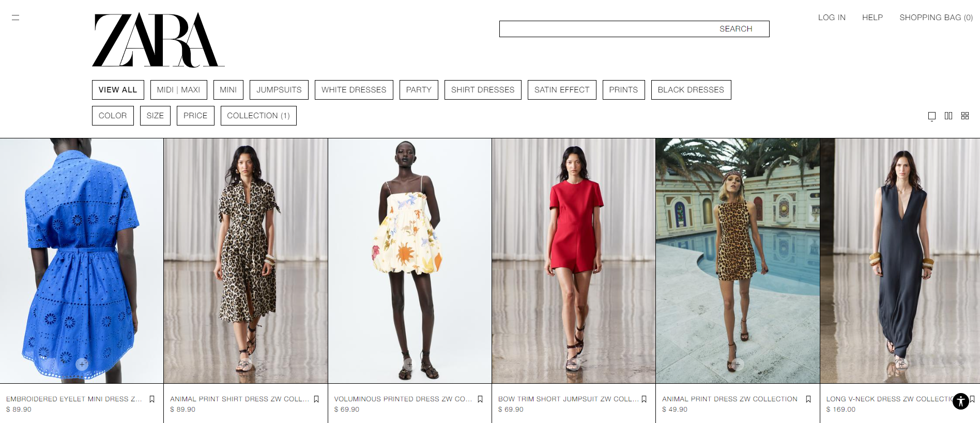Click the HELP link

click(872, 18)
